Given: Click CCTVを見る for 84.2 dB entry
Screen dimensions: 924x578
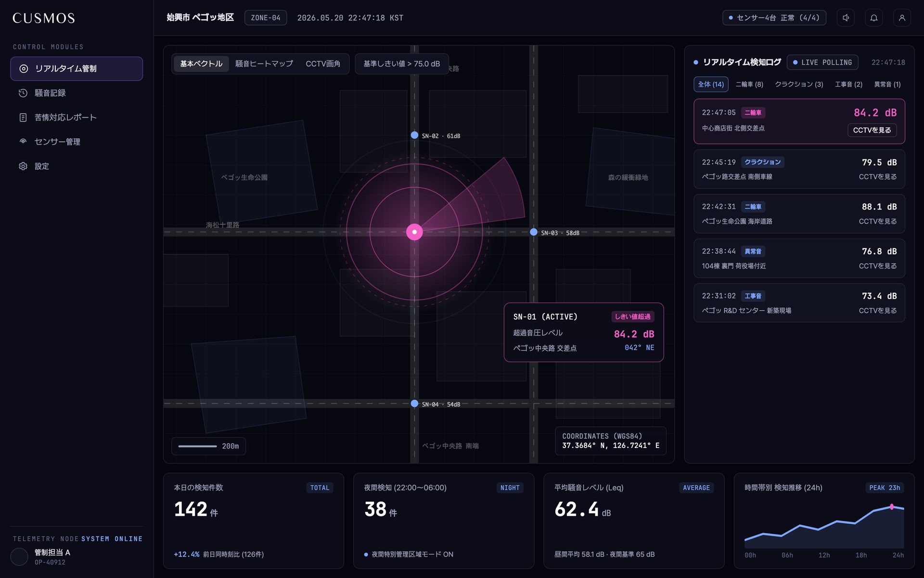Looking at the screenshot, I should [x=872, y=130].
